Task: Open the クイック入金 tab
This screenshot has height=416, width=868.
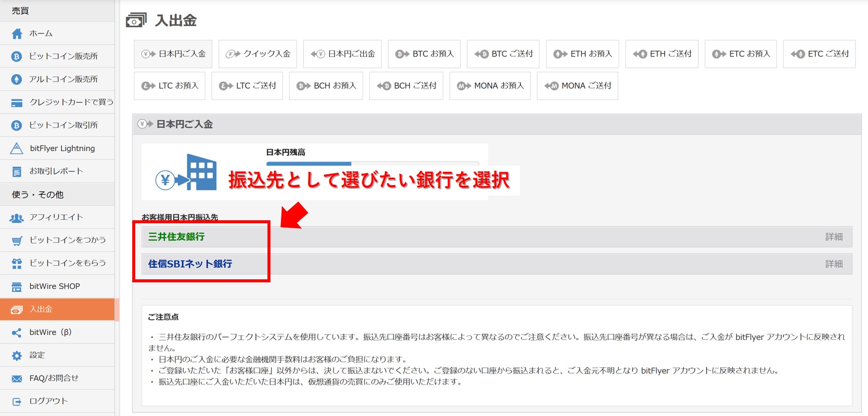Action: (258, 54)
